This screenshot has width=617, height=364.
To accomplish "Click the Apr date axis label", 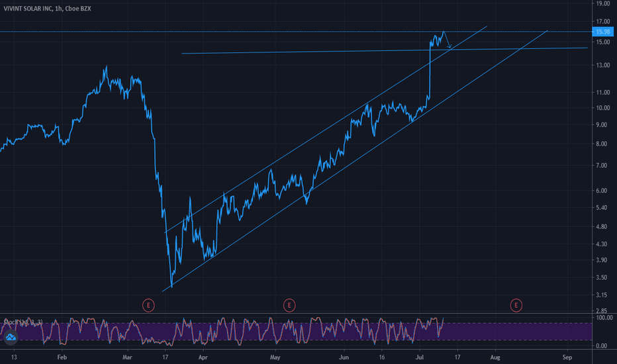I will click(x=203, y=357).
